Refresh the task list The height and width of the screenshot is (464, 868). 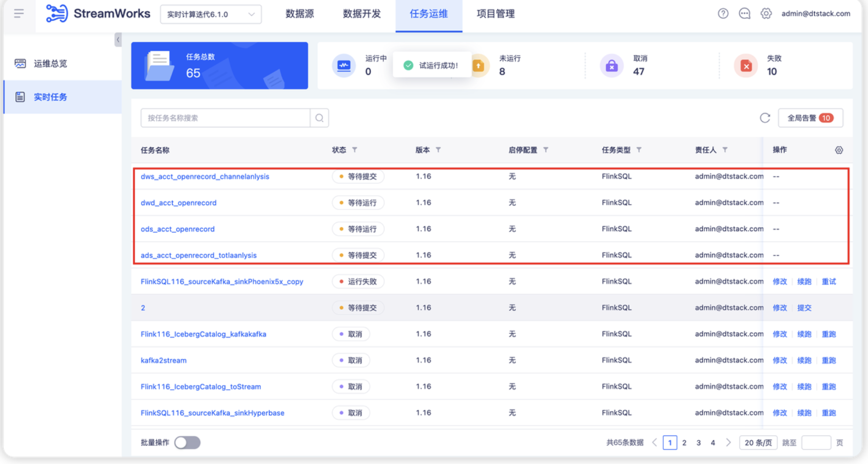[765, 118]
